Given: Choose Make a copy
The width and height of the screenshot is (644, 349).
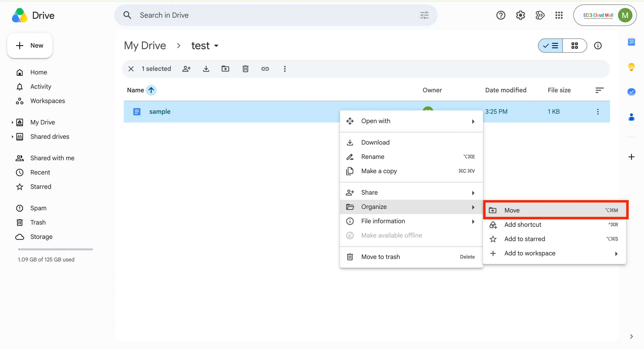Looking at the screenshot, I should coord(411,171).
